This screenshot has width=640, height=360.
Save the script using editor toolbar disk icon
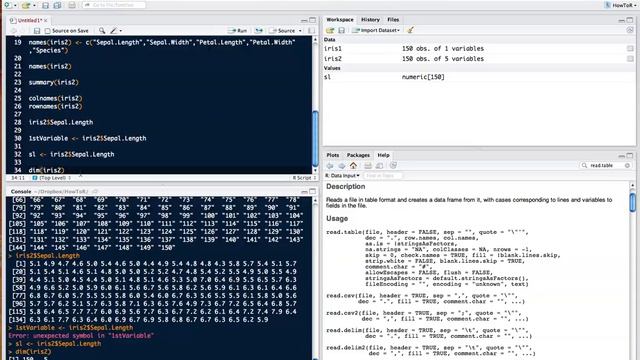(37, 31)
